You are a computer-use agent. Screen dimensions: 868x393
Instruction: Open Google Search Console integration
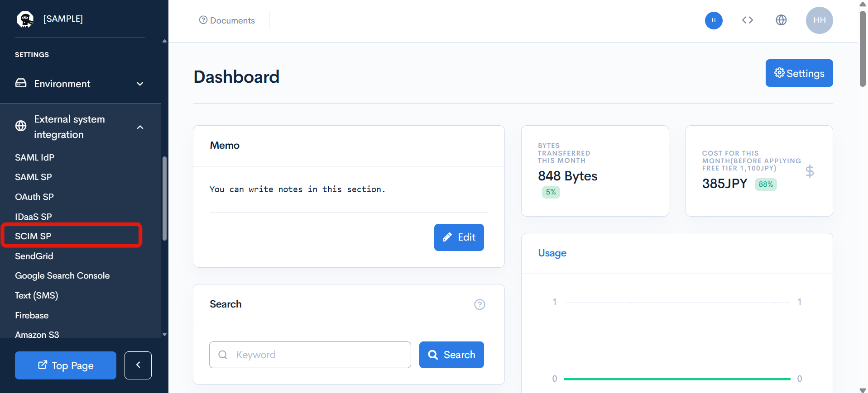62,275
